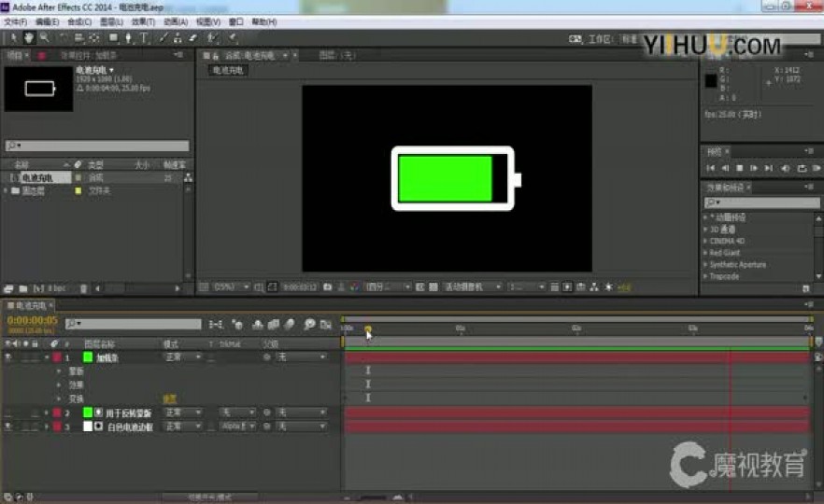This screenshot has width=824, height=504.
Task: Select the Hand tool
Action: tap(29, 37)
